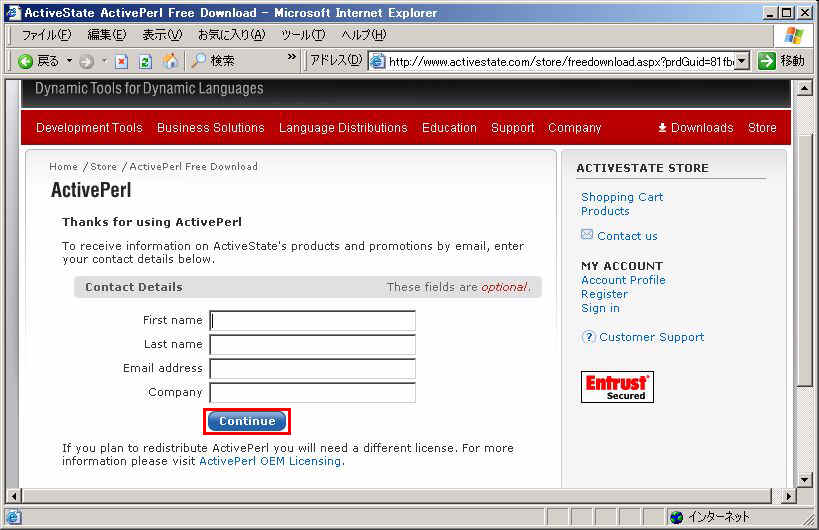Expand toolbar overflow chevron
This screenshot has width=819, height=530.
coord(291,56)
